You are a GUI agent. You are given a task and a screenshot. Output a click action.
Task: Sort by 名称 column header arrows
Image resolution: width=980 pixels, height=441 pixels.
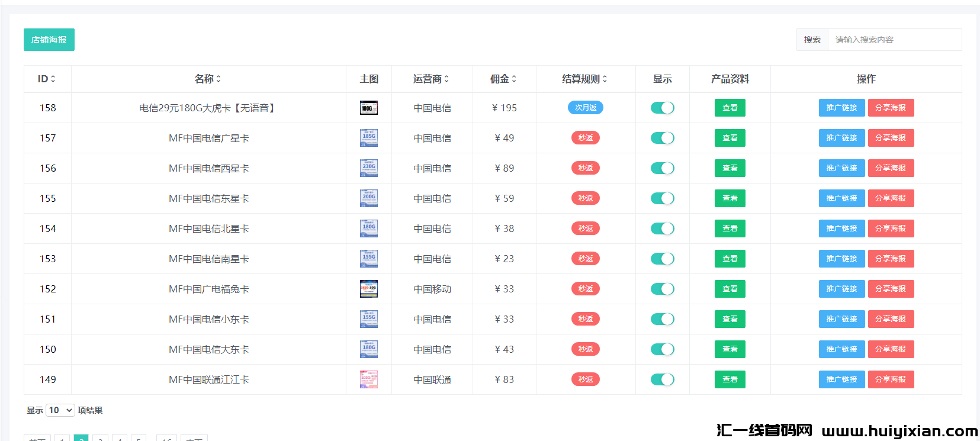pos(219,79)
